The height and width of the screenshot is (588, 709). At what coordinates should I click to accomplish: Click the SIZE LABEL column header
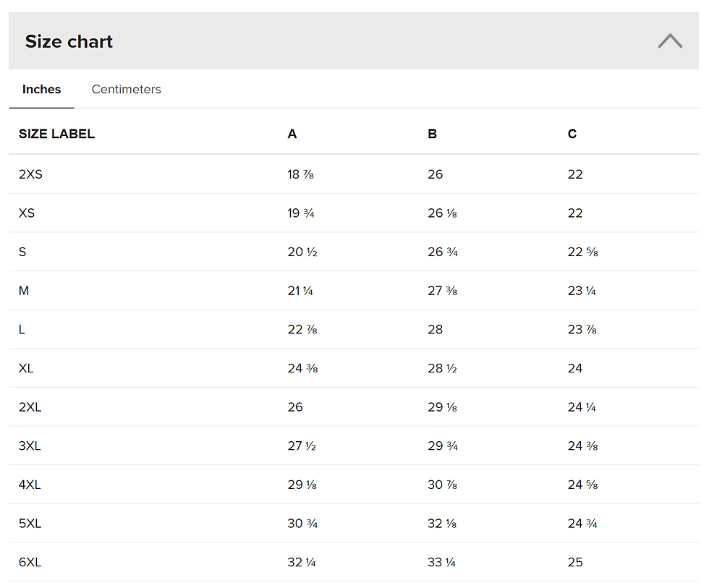coord(56,134)
